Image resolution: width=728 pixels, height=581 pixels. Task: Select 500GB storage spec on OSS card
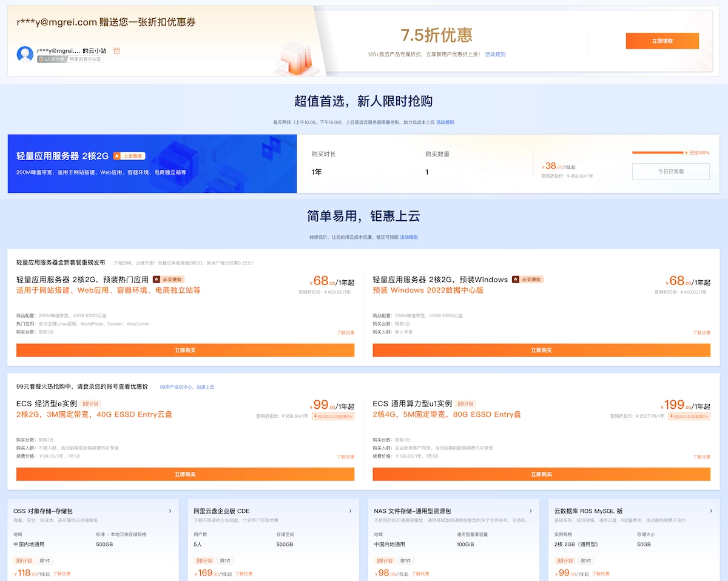pyautogui.click(x=104, y=545)
